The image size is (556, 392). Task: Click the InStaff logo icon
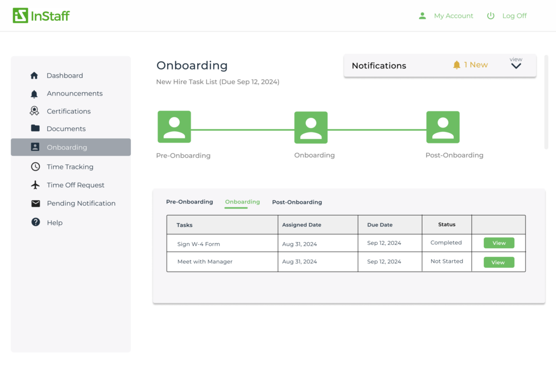coord(20,16)
